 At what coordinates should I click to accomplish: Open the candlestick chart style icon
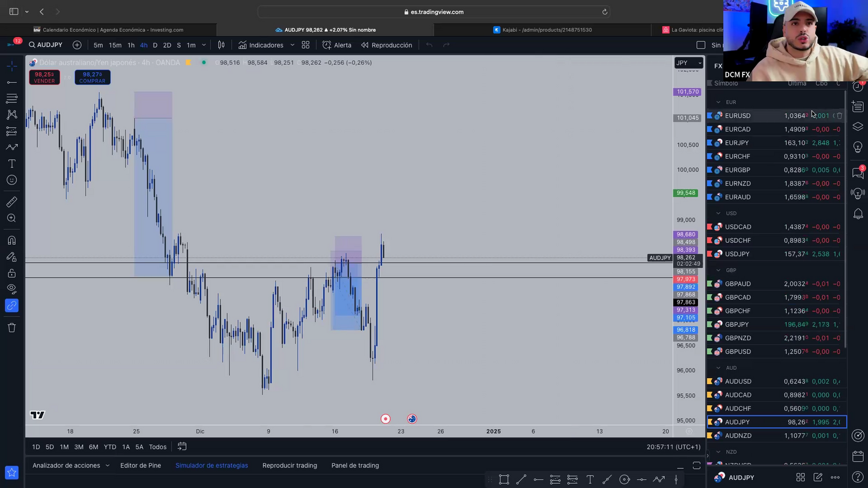pyautogui.click(x=221, y=45)
